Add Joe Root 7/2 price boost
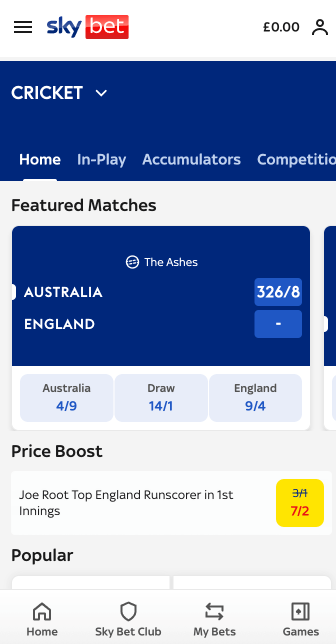The height and width of the screenshot is (644, 336). pos(299,503)
